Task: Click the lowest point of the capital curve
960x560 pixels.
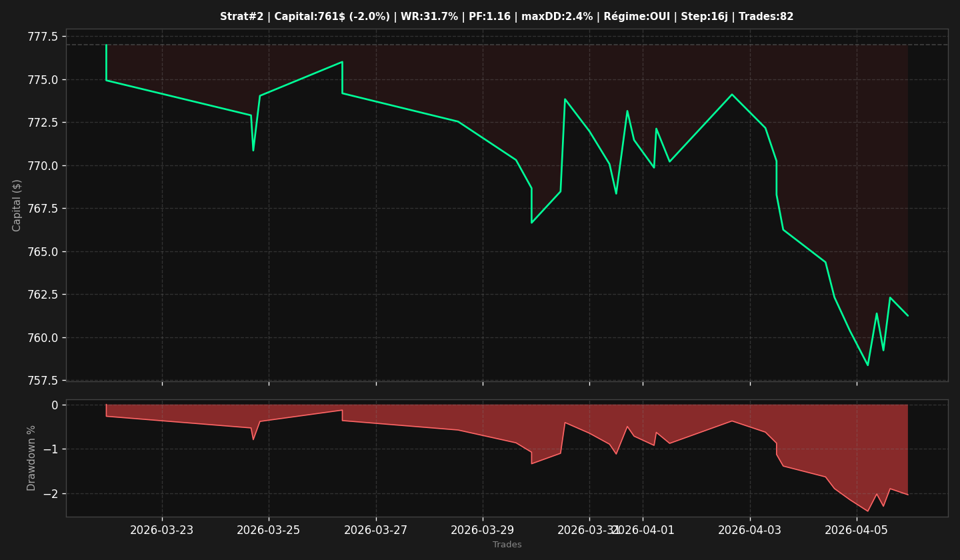Action: click(x=867, y=365)
